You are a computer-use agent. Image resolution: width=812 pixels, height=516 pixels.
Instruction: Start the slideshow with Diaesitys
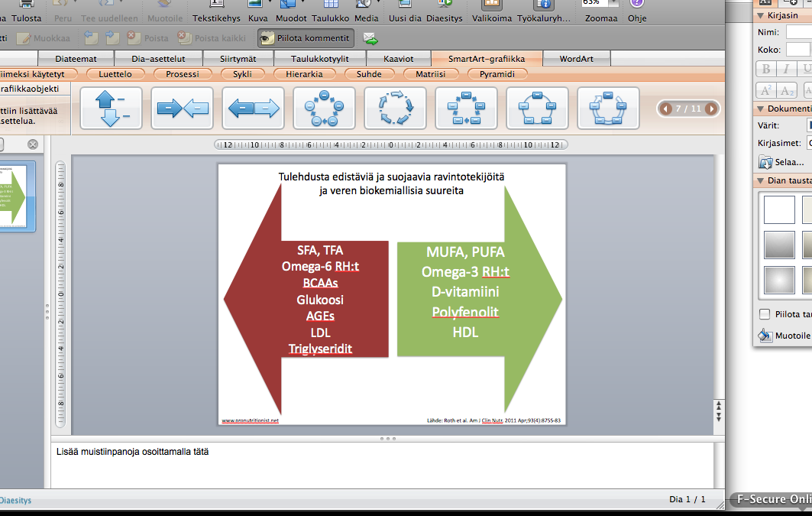(x=445, y=11)
